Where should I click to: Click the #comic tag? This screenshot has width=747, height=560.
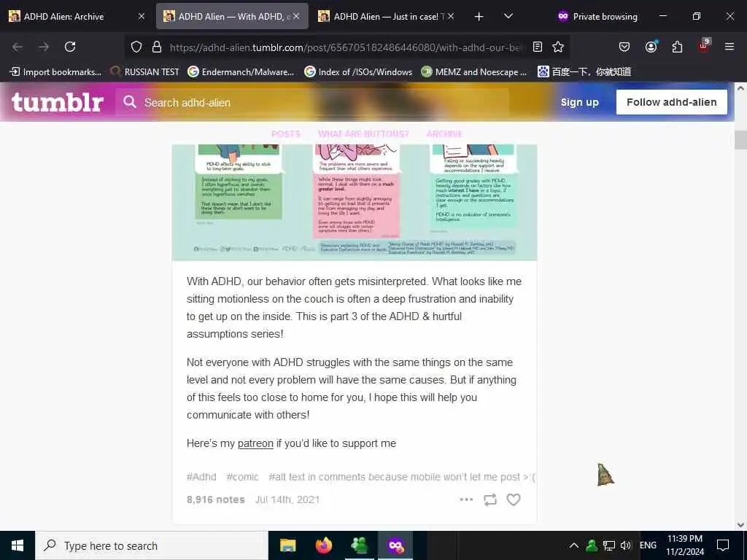(x=242, y=477)
